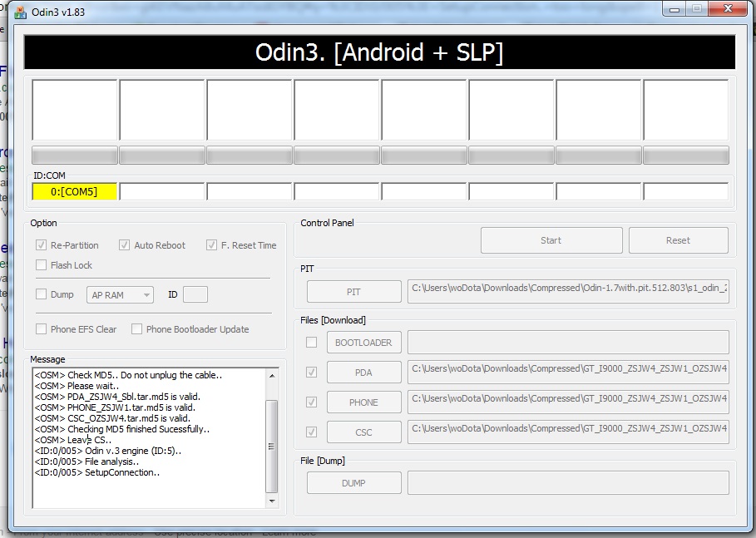Click the 'File analysis..' log line
The width and height of the screenshot is (756, 538).
86,461
